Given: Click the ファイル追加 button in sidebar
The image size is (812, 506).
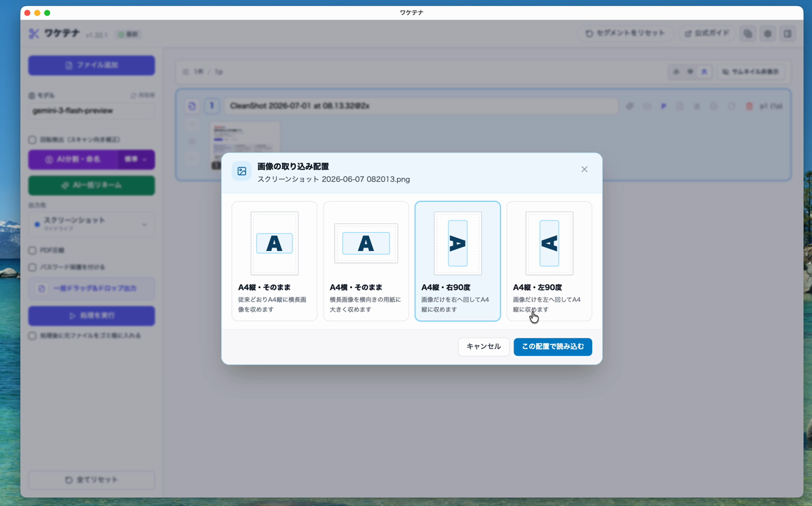Looking at the screenshot, I should pyautogui.click(x=91, y=66).
